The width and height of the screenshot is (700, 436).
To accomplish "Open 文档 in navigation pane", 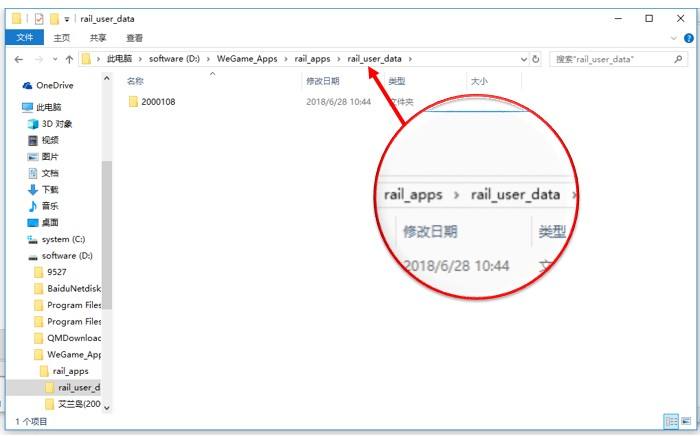I will coord(50,173).
